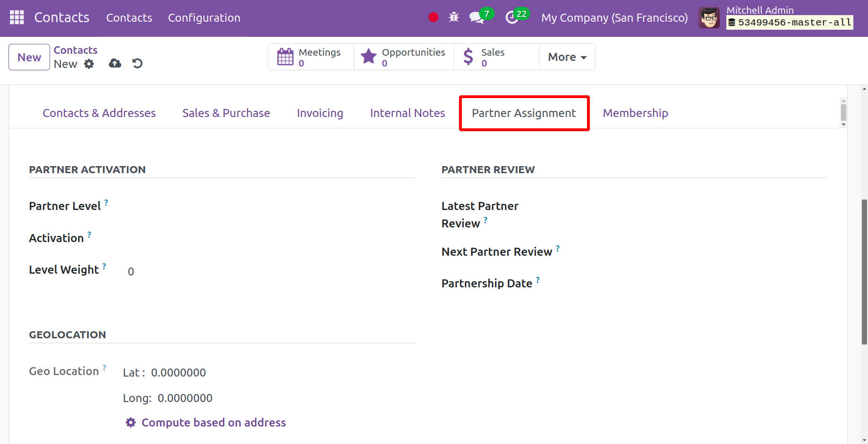Discard changes with the undo icon

point(137,63)
